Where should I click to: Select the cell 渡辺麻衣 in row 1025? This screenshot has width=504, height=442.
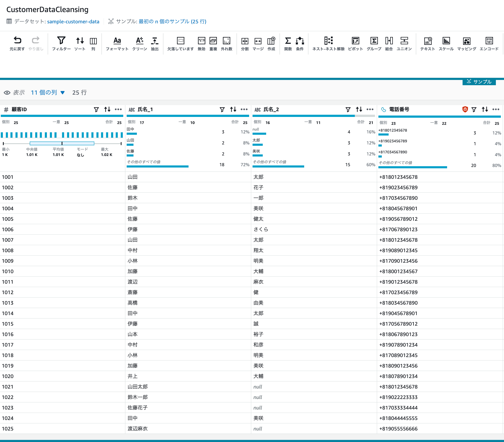tap(188, 429)
